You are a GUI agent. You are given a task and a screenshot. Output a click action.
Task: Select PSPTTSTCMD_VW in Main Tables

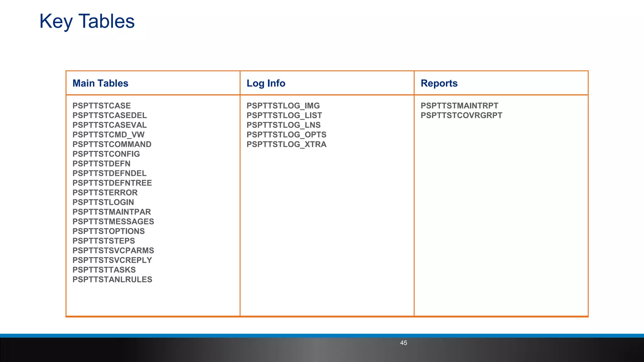(108, 135)
